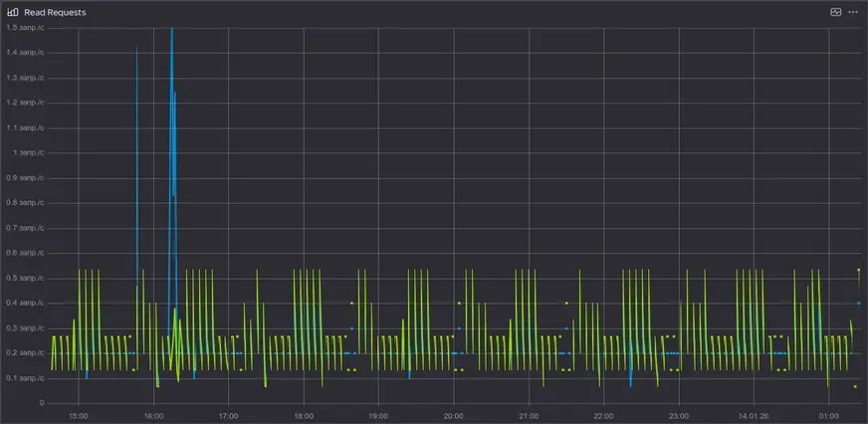Click the 20:00 time axis label
This screenshot has height=424, width=868.
tap(453, 415)
